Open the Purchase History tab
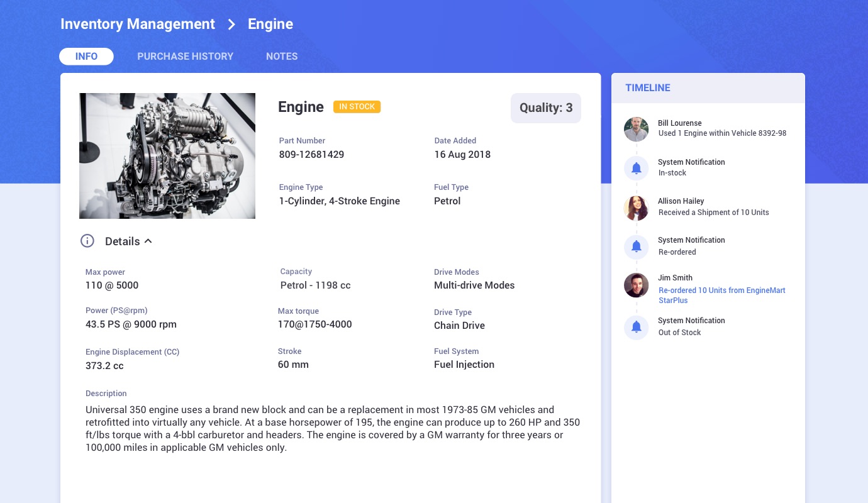 tap(186, 57)
